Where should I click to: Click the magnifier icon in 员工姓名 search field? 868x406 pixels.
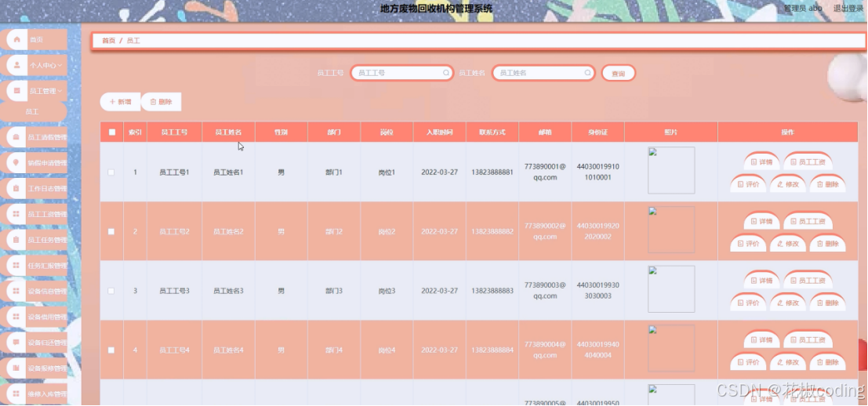[x=588, y=72]
